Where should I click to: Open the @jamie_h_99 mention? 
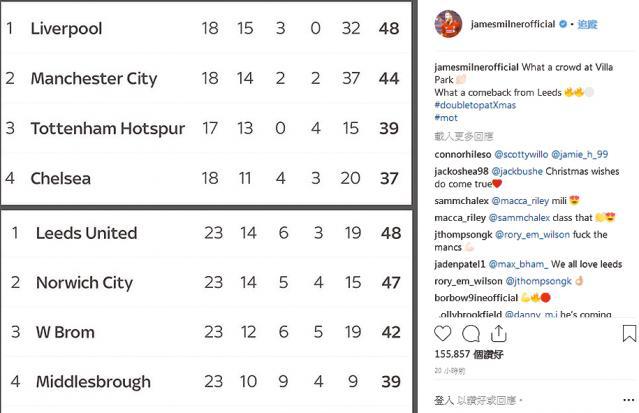click(580, 155)
